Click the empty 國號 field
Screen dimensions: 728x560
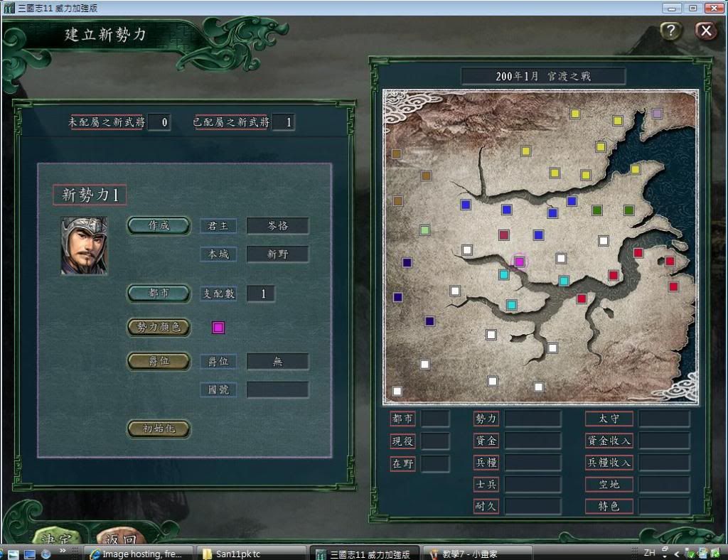pyautogui.click(x=278, y=389)
